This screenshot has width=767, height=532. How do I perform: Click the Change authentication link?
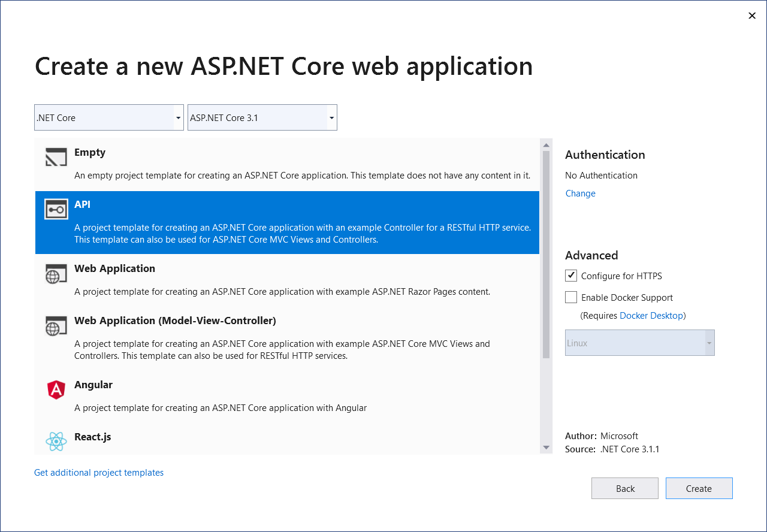[579, 193]
